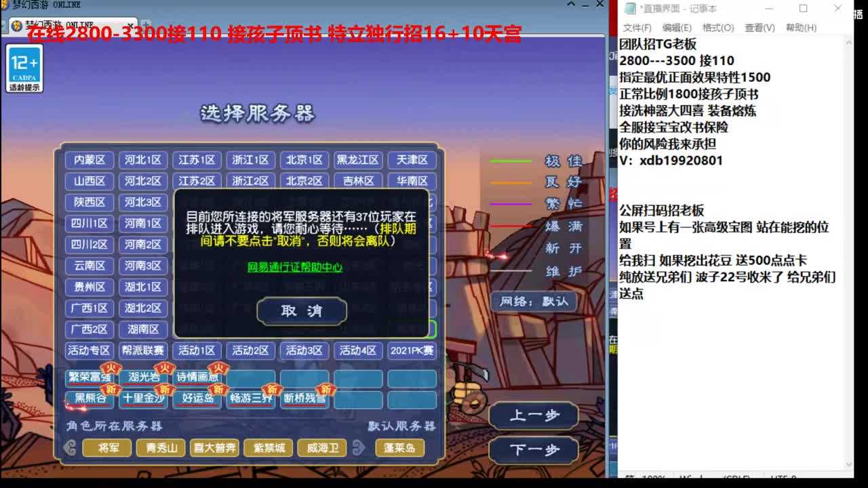
Task: Select the 湖北2区 server region
Action: pyautogui.click(x=143, y=308)
